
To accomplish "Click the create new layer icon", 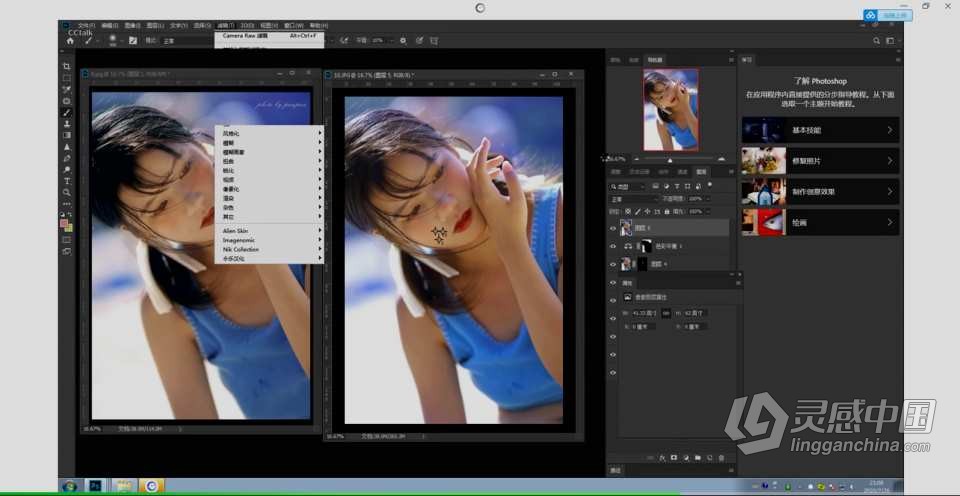I will coord(710,458).
